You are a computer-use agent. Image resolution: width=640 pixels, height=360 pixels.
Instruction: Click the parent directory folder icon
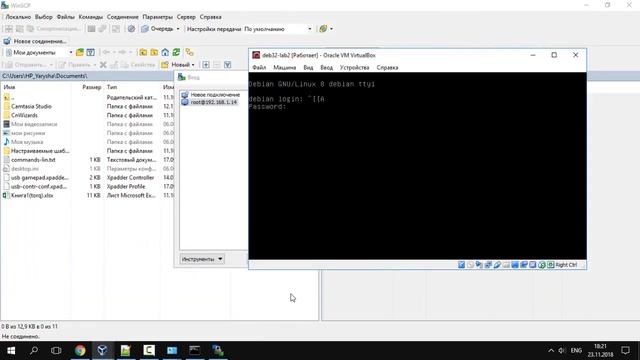[143, 52]
